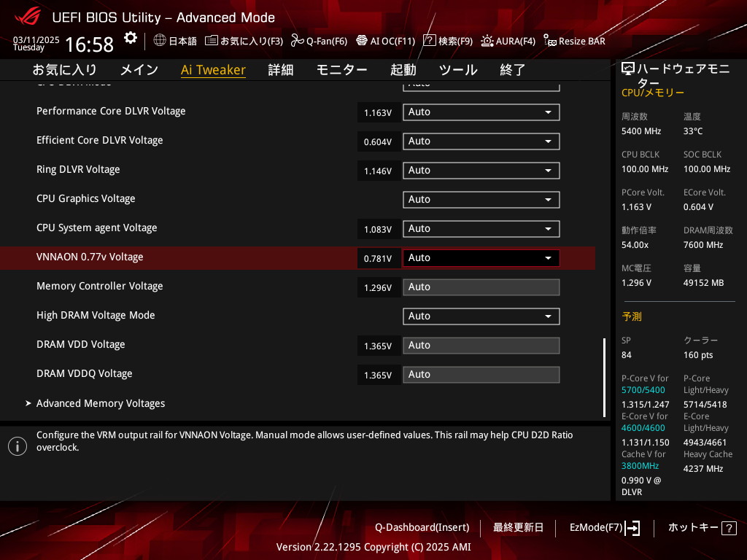The image size is (747, 560).
Task: Open AURA lighting icon
Action: click(x=487, y=41)
